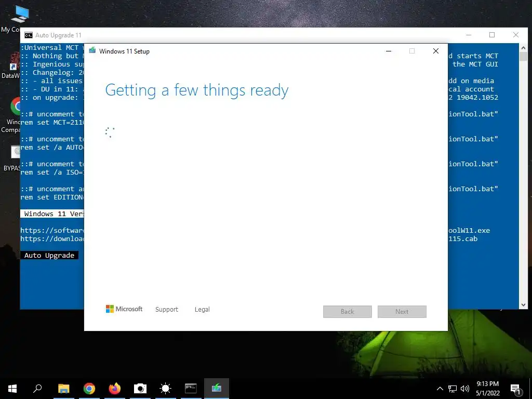Viewport: 532px width, 399px height.
Task: Click the 'Auto Upgrade' highlighted console text
Action: (x=49, y=255)
